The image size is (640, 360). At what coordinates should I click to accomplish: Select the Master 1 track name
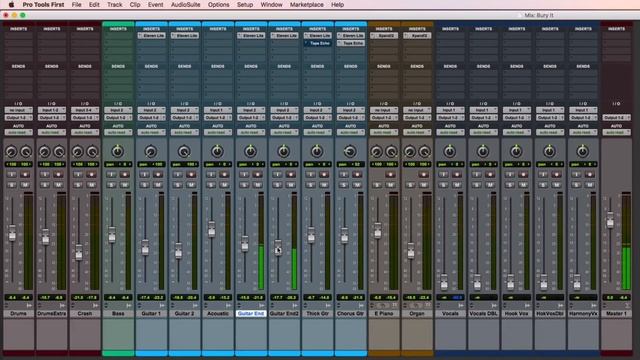pos(616,313)
